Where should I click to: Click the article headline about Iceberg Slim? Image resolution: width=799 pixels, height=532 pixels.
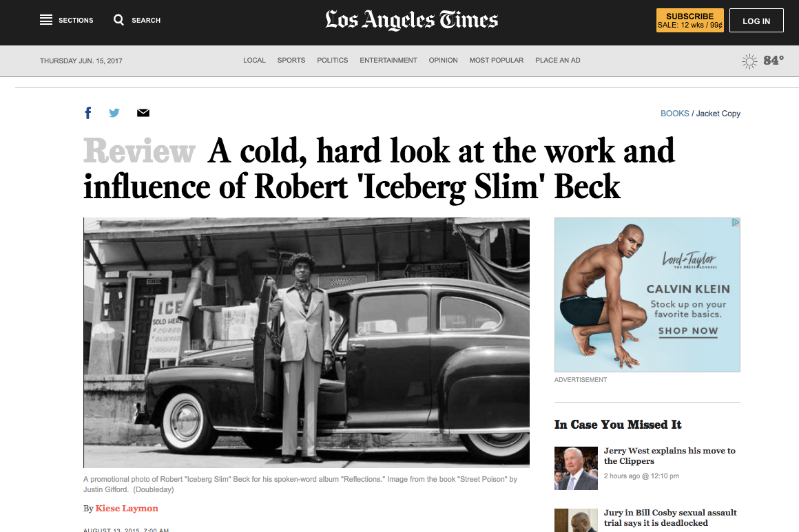pos(379,169)
